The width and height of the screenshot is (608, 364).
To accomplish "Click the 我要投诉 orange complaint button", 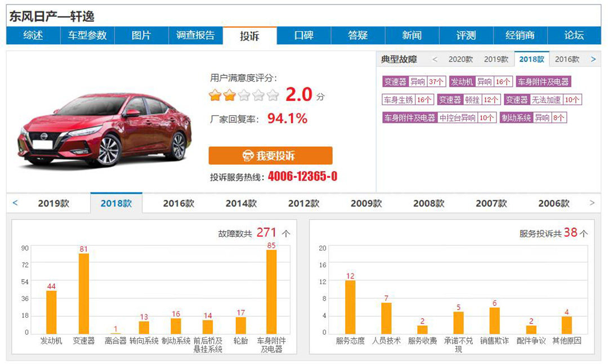I will point(270,156).
